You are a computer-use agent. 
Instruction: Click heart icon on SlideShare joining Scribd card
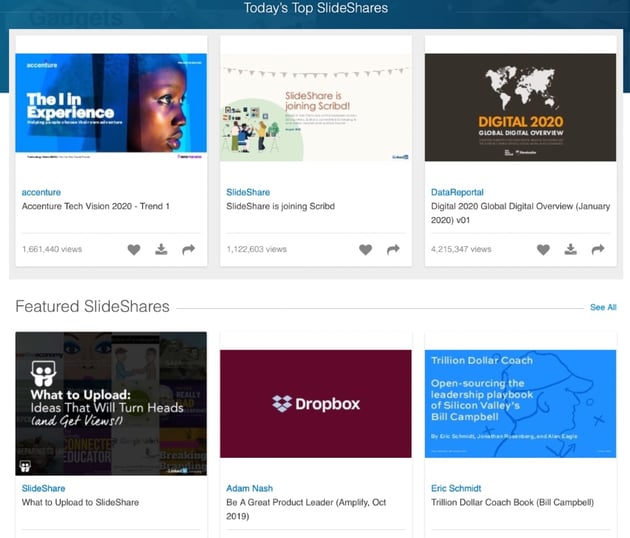click(x=366, y=249)
